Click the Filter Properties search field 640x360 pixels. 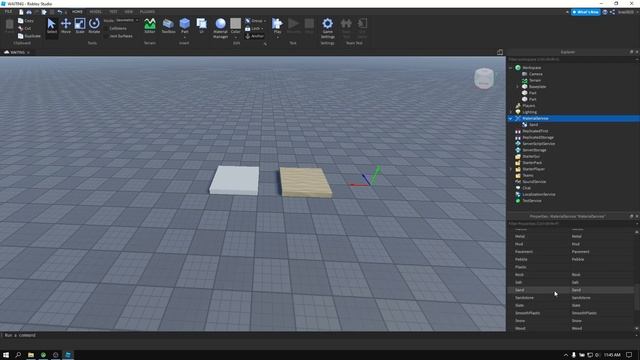pyautogui.click(x=571, y=224)
